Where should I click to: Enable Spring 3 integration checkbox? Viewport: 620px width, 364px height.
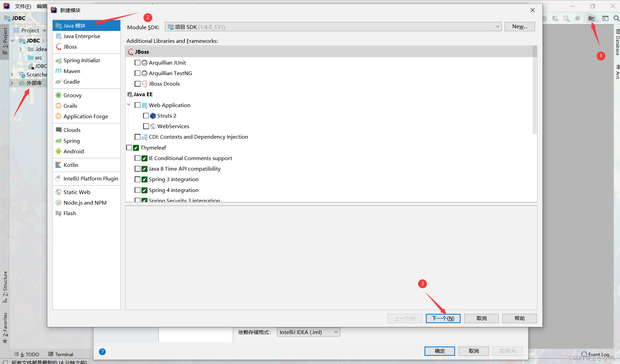(137, 179)
